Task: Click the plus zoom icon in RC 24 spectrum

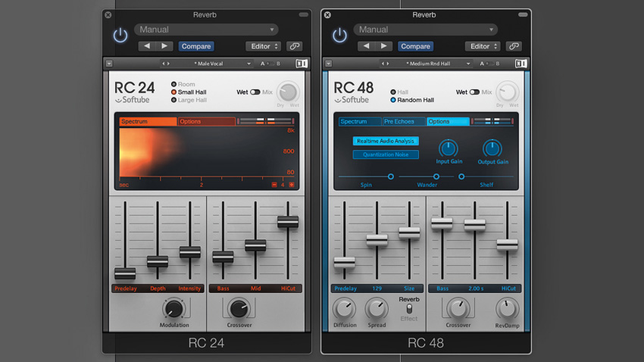Action: (x=292, y=185)
